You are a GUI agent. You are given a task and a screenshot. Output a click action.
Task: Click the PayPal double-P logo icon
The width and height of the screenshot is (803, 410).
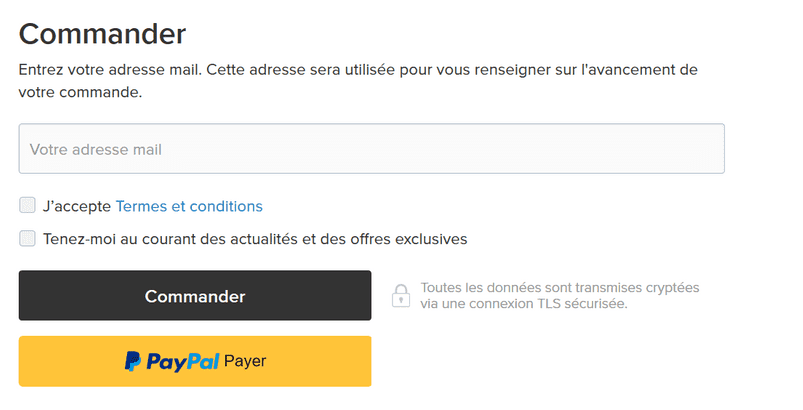click(x=132, y=361)
